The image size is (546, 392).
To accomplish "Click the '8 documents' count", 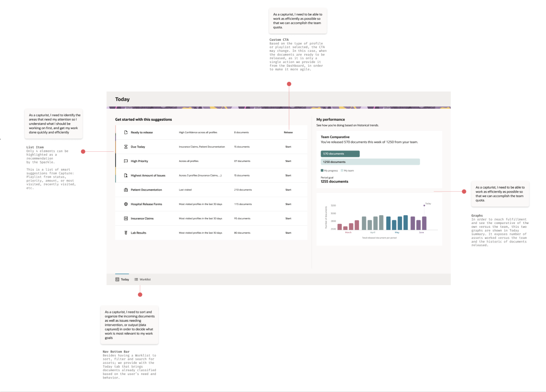I will 242,132.
